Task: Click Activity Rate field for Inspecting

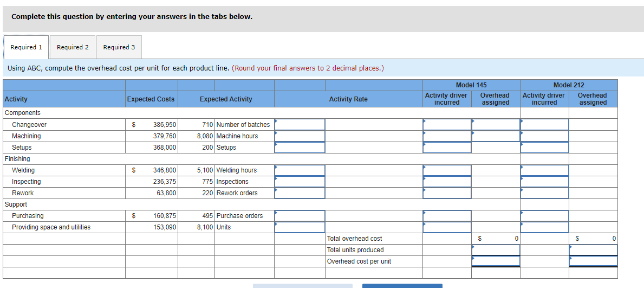Action: point(300,182)
